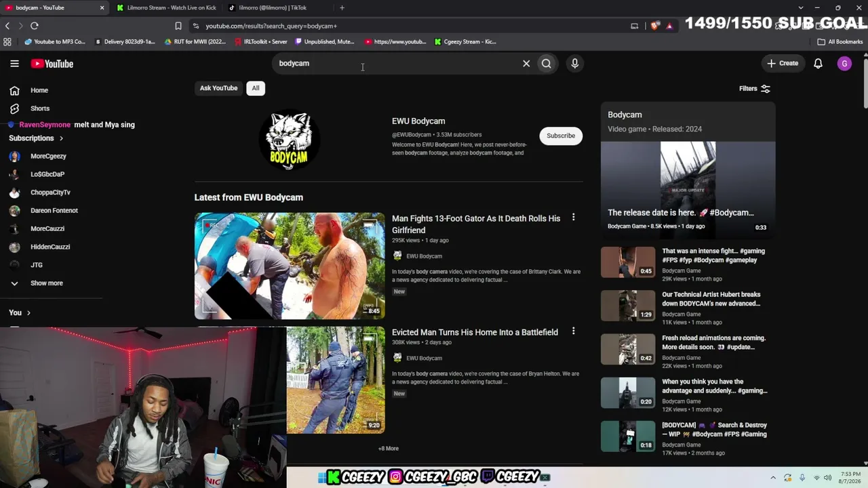This screenshot has height=488, width=868.
Task: Open the Shorts icon in the sidebar
Action: (14, 108)
